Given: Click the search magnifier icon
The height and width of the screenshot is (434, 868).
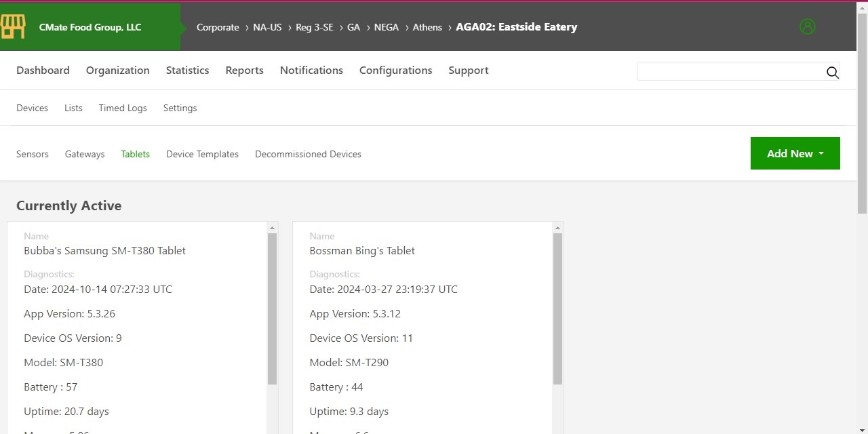Looking at the screenshot, I should [x=832, y=73].
